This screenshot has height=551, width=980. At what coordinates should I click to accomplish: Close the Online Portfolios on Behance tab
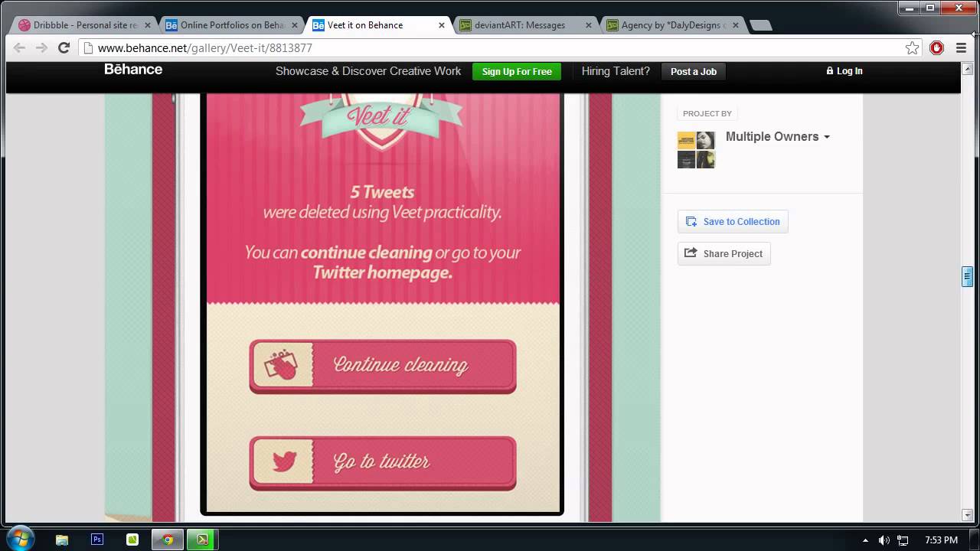pyautogui.click(x=295, y=25)
